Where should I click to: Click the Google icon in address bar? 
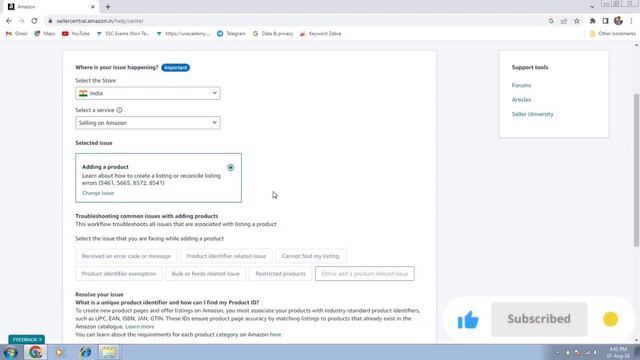551,21
